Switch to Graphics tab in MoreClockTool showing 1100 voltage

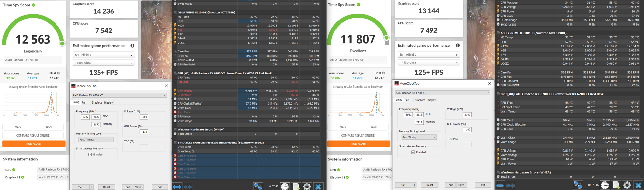(x=419, y=100)
